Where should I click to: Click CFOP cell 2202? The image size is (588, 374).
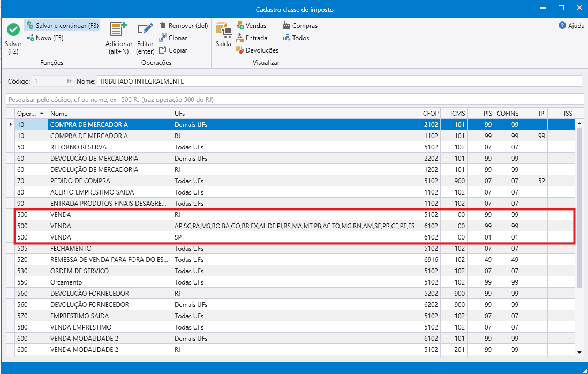(x=429, y=158)
